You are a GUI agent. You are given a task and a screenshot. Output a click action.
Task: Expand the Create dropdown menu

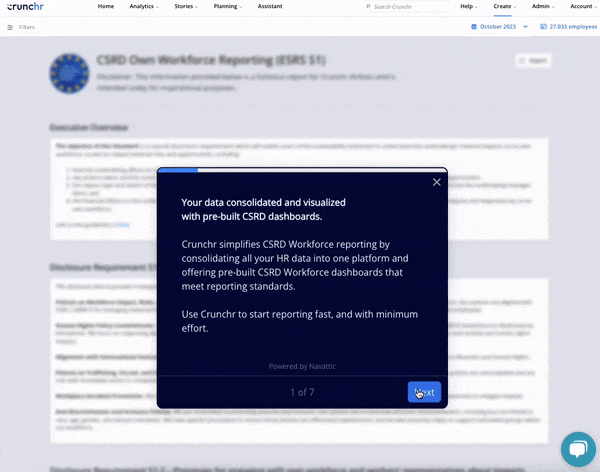click(x=504, y=6)
